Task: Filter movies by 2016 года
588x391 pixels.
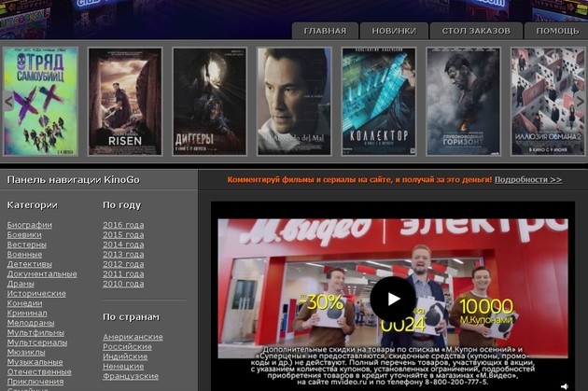Action: [123, 225]
